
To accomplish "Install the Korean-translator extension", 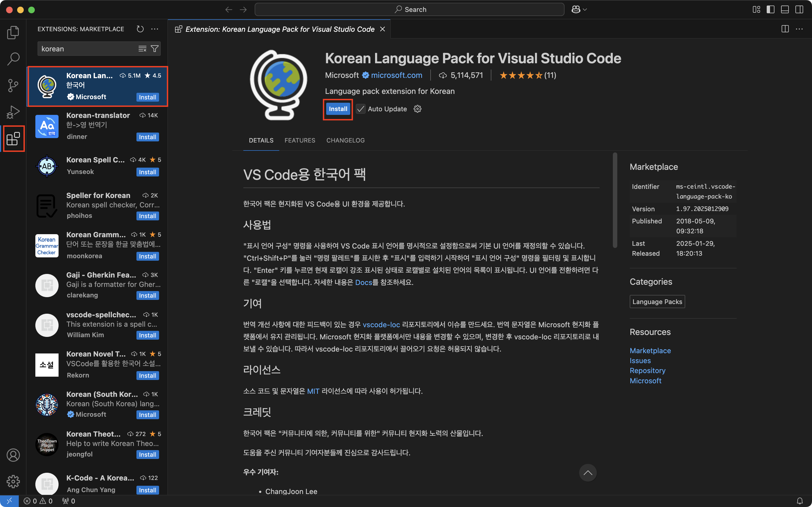I will point(147,137).
